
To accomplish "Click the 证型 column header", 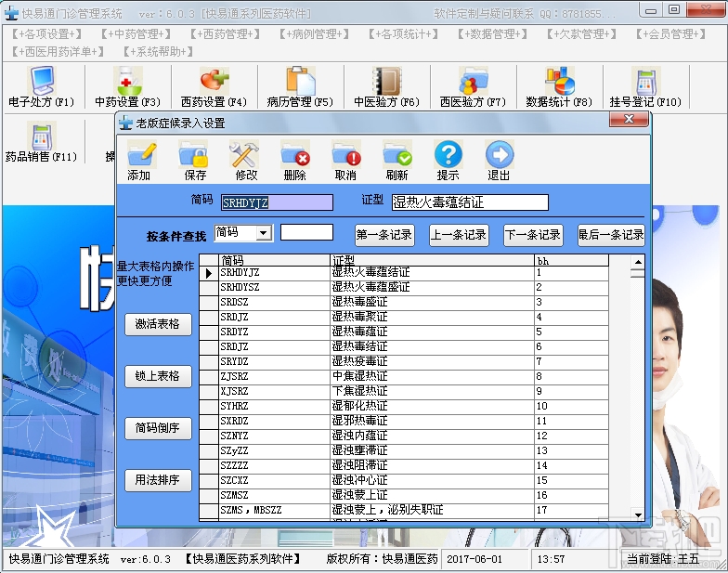I will tap(432, 260).
